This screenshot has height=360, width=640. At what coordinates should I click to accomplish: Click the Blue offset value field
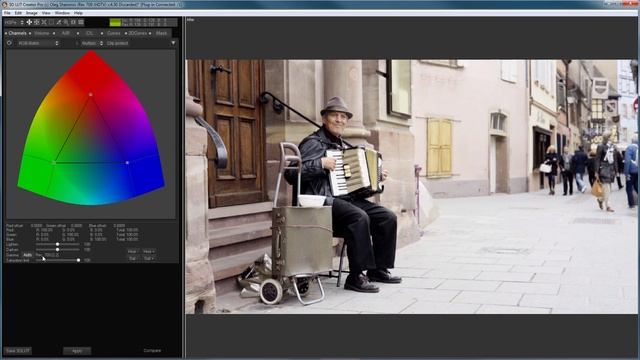119,225
